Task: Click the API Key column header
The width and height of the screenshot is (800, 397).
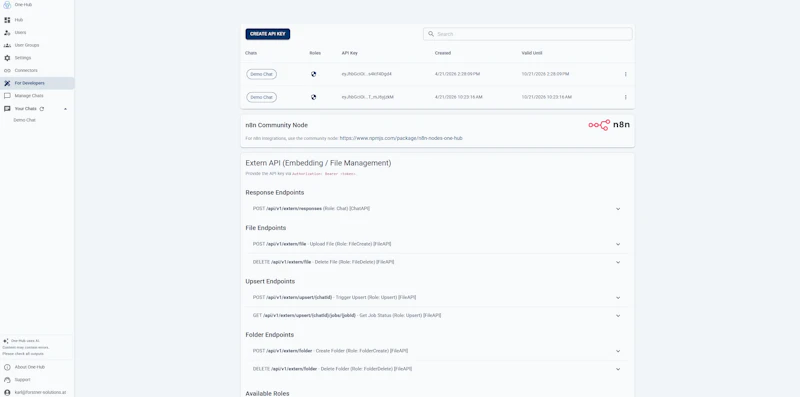Action: click(x=349, y=53)
